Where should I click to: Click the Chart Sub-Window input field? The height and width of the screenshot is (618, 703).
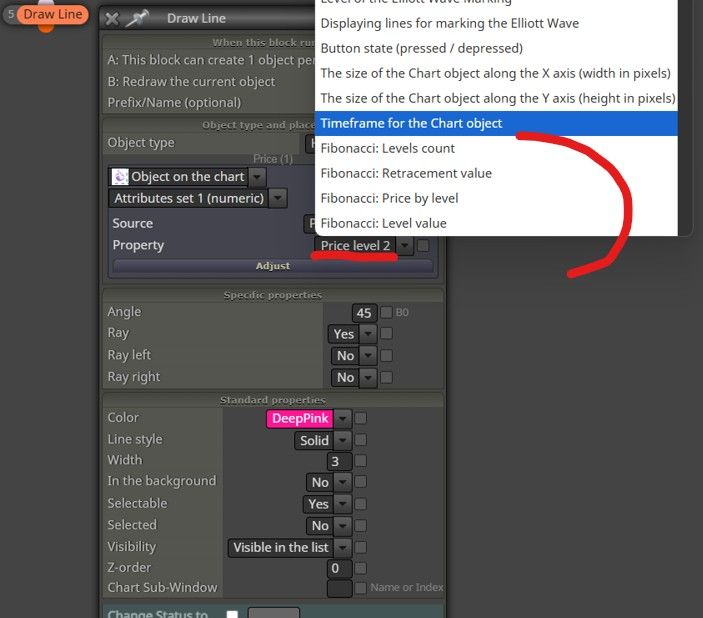[x=339, y=589]
